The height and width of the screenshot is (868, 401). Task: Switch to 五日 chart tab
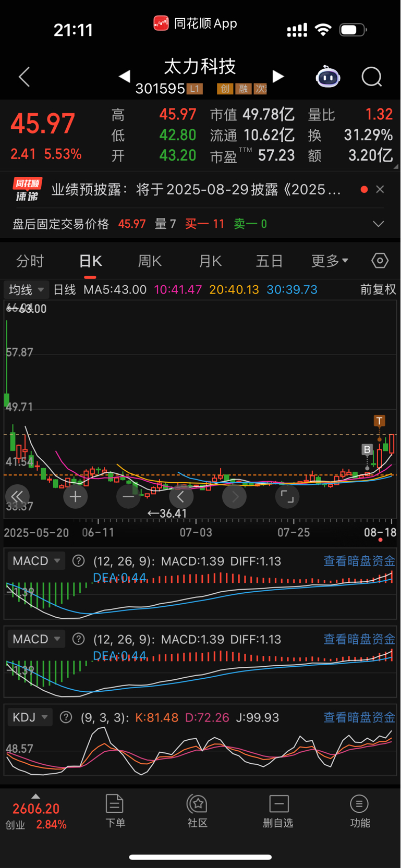click(269, 261)
